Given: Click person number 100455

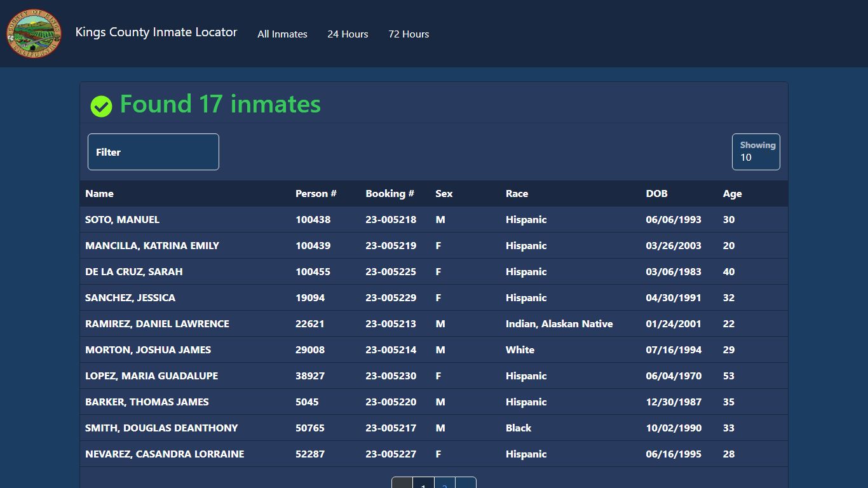Looking at the screenshot, I should pos(313,272).
